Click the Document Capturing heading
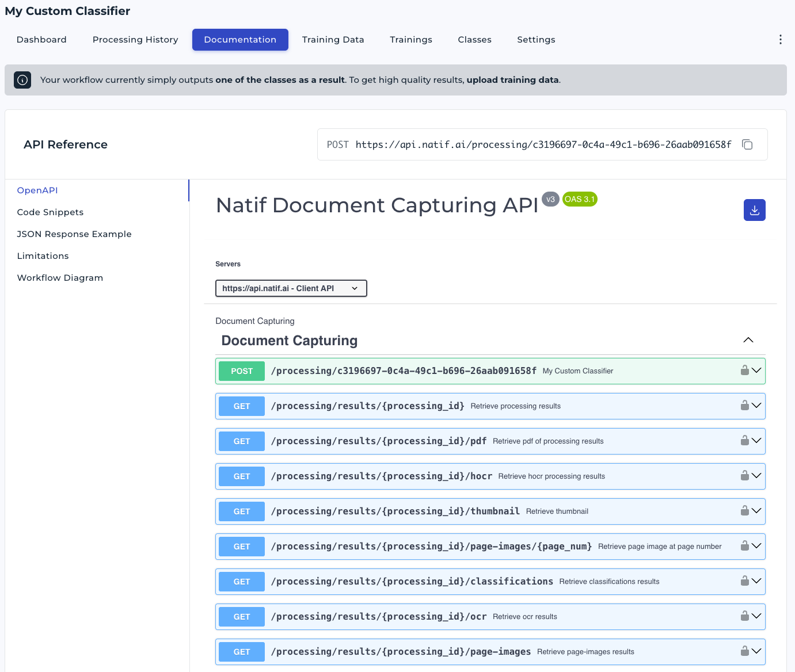The height and width of the screenshot is (672, 795). [290, 341]
